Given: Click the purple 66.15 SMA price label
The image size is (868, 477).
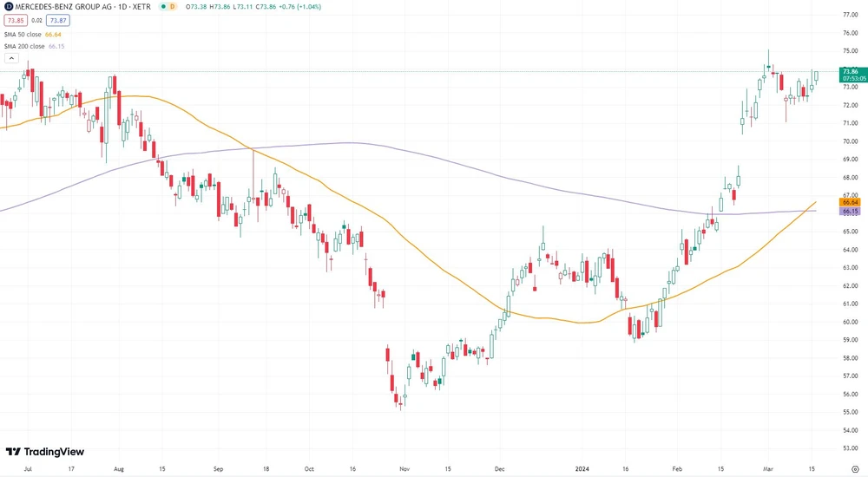Looking at the screenshot, I should tap(850, 212).
